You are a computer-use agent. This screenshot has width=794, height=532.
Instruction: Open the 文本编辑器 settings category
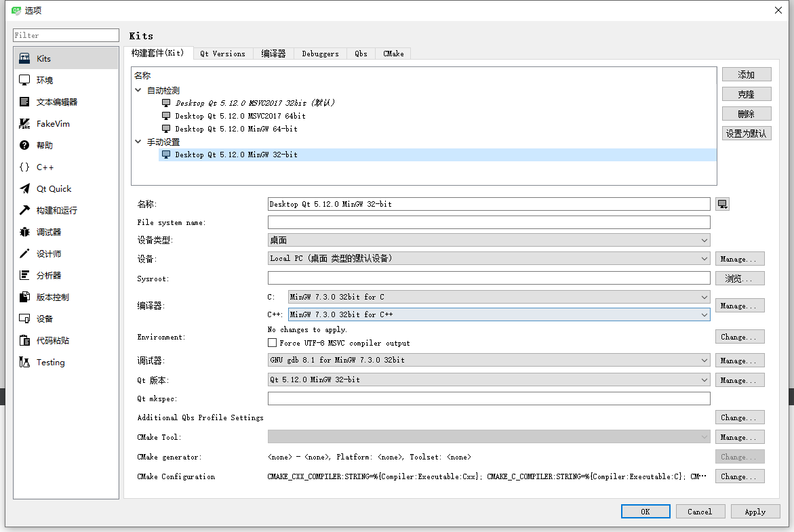(x=66, y=102)
